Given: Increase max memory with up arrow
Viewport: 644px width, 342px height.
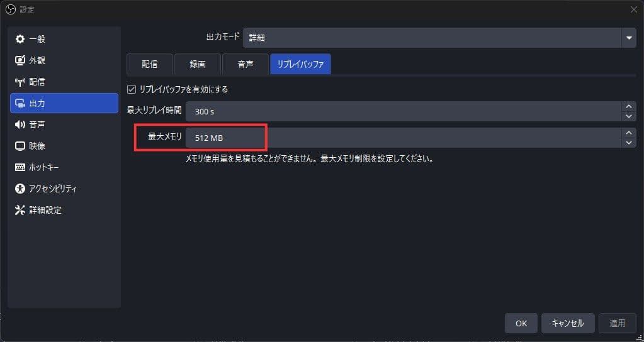Looking at the screenshot, I should 628,133.
